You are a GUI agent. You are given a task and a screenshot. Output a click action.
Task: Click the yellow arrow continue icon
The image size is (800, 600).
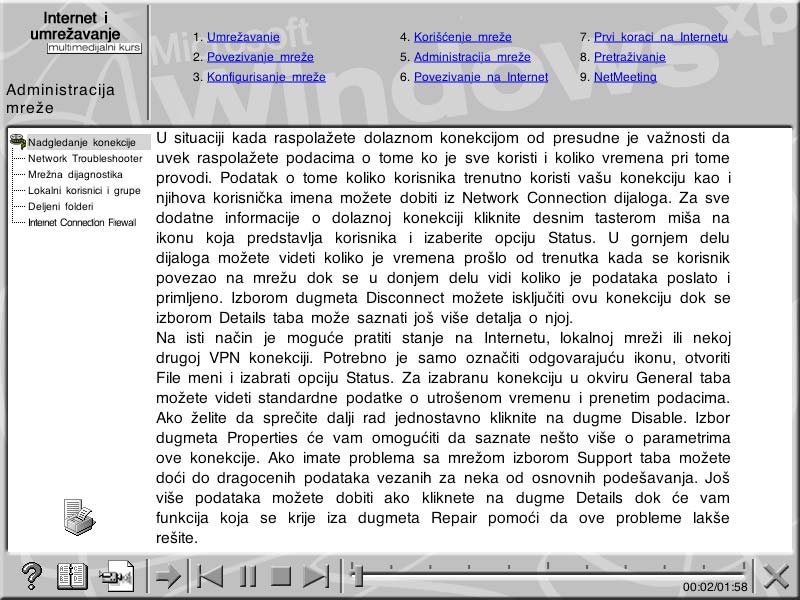(170, 575)
